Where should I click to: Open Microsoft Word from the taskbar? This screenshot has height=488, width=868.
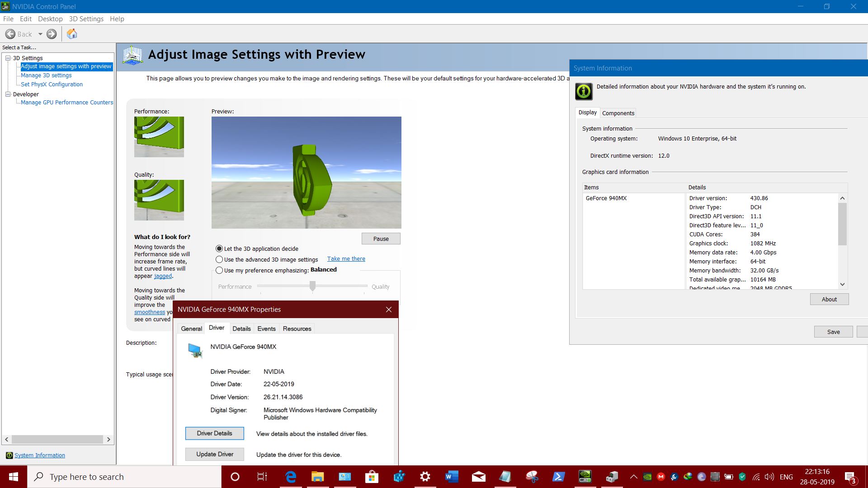coord(452,477)
